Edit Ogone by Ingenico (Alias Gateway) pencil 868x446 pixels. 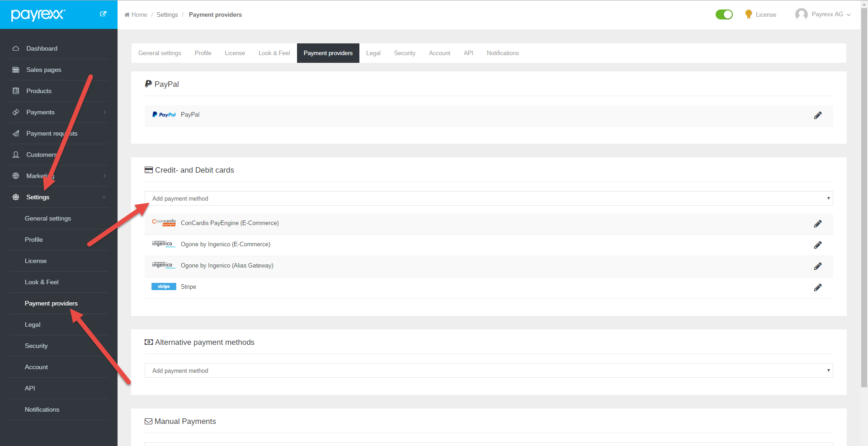(x=818, y=266)
